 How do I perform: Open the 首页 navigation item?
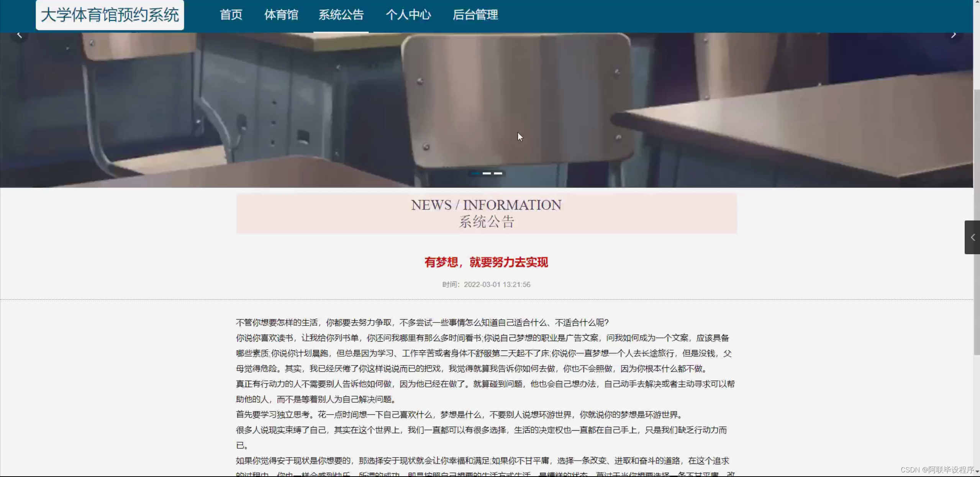point(231,15)
